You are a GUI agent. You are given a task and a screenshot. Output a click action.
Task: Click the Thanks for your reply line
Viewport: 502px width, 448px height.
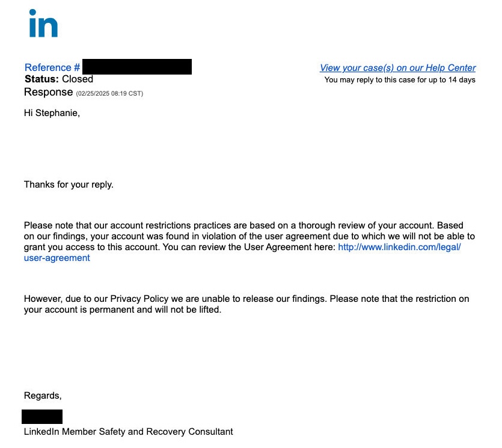(69, 185)
